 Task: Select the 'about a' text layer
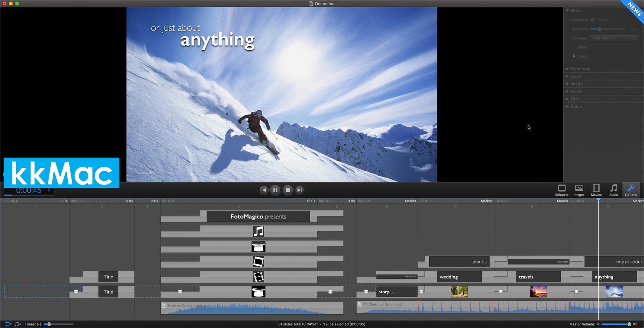coord(459,262)
